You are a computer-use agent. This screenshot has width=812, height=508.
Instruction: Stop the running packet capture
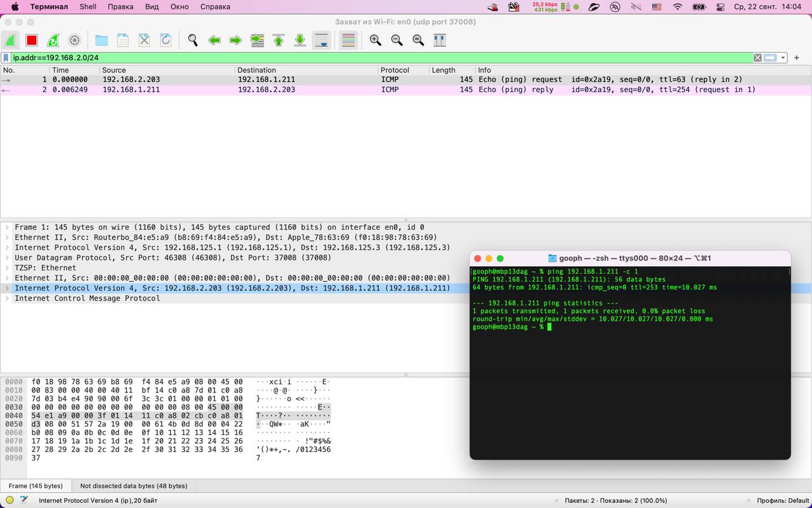coord(32,40)
